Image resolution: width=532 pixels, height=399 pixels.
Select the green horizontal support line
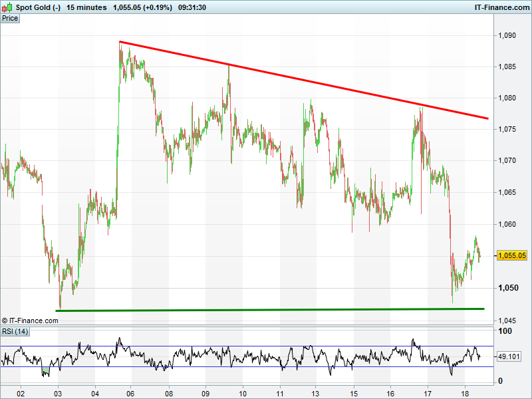point(266,309)
